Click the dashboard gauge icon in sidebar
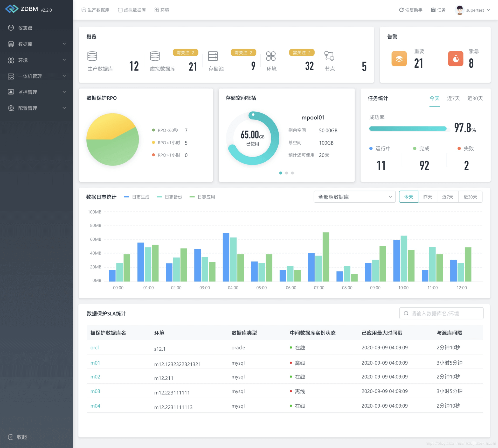Viewport: 498px width, 448px height. click(11, 28)
